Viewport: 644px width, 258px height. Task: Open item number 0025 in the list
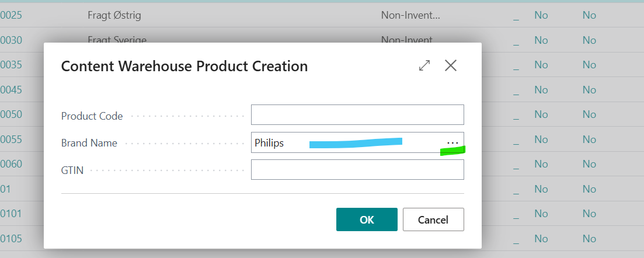pos(11,15)
